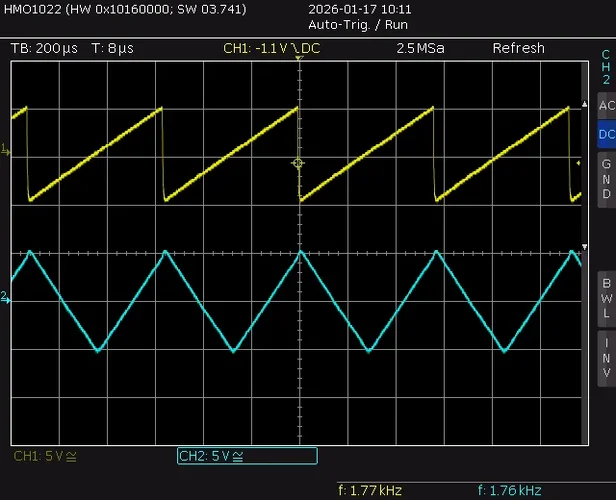The image size is (616, 500).
Task: Click the CH2 menu title label
Action: coord(606,67)
